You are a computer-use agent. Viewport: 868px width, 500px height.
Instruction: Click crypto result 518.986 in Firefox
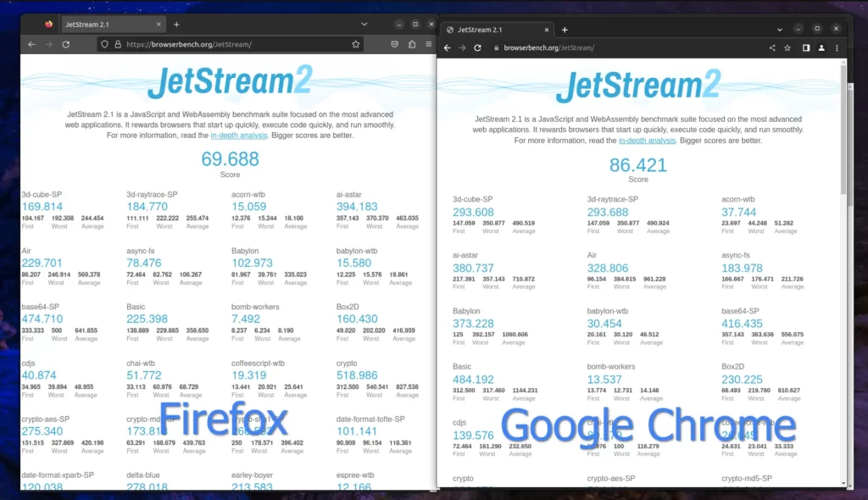point(357,375)
